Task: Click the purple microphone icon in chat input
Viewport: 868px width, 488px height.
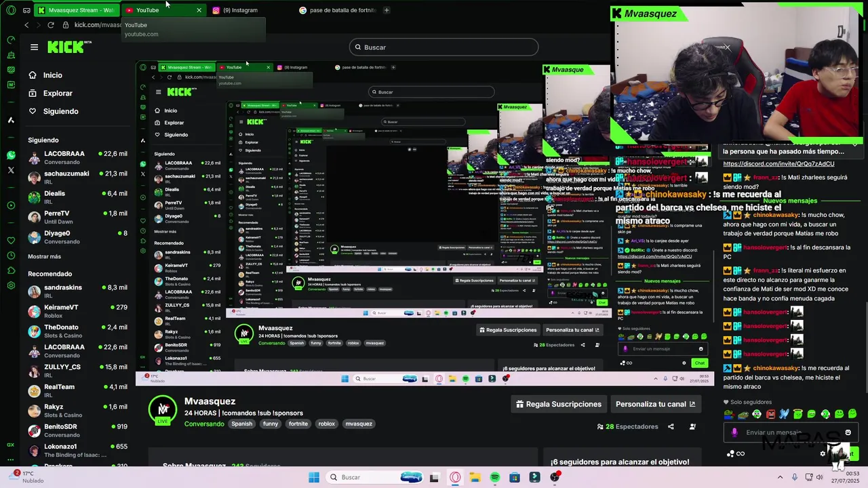Action: point(734,432)
